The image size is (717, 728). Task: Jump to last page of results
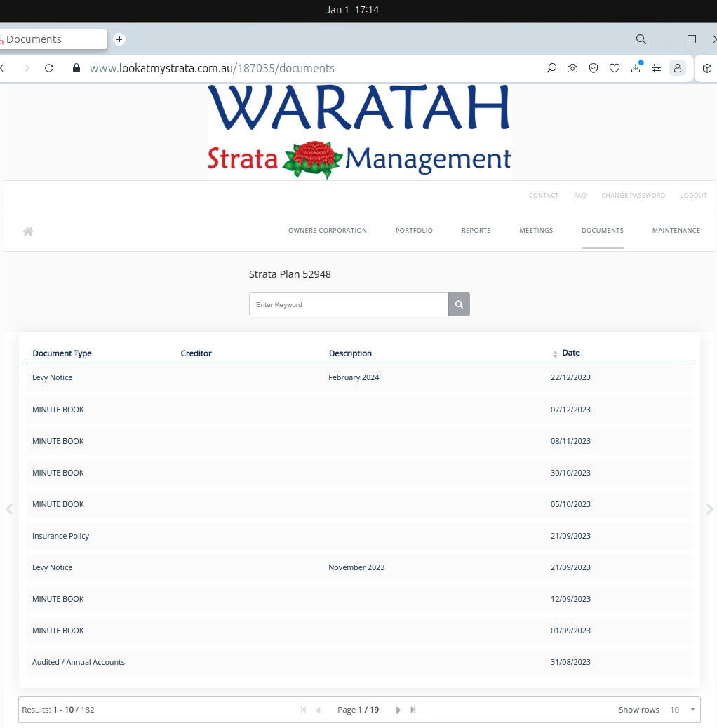click(x=413, y=710)
